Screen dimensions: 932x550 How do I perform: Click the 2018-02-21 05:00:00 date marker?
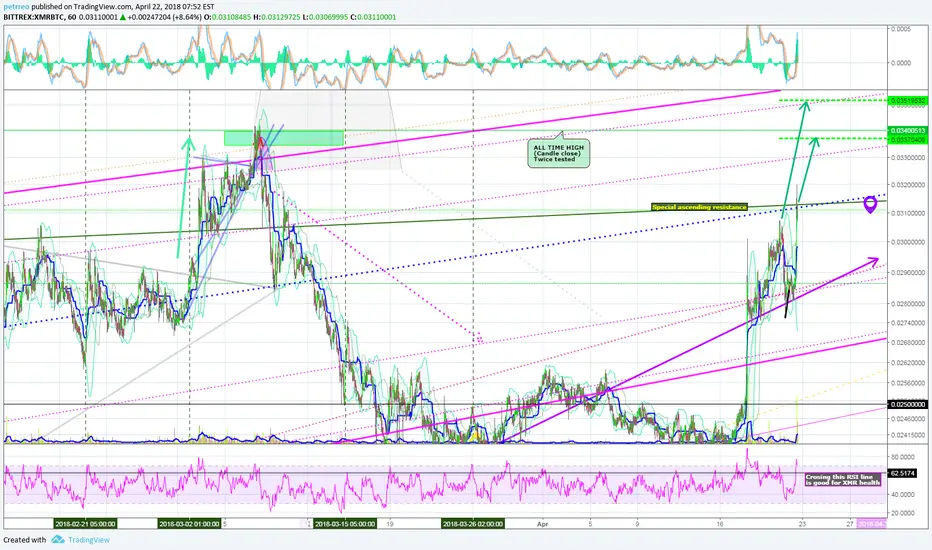click(x=86, y=524)
